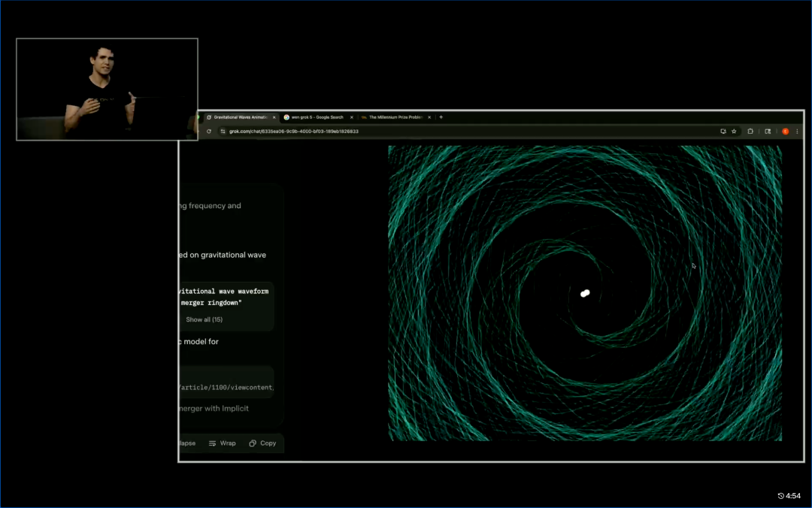Click the speaker webcam video thumbnail
The image size is (812, 508).
click(107, 89)
